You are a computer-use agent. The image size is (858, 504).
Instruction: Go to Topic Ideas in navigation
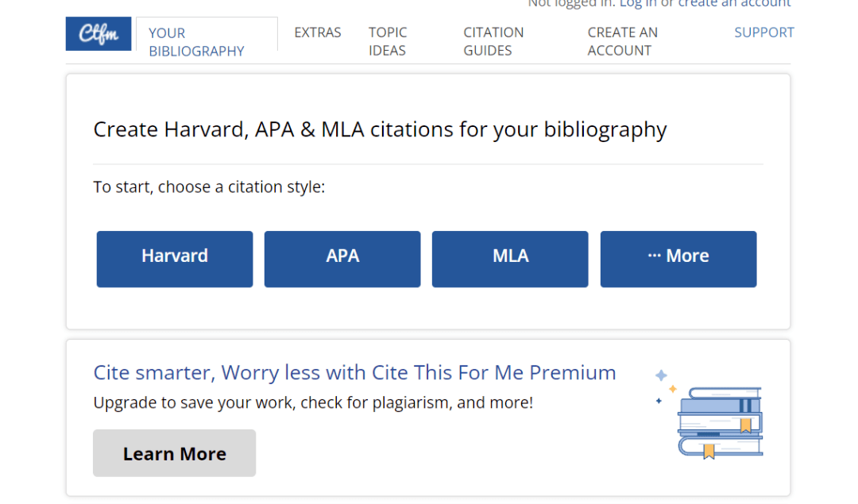coord(388,41)
